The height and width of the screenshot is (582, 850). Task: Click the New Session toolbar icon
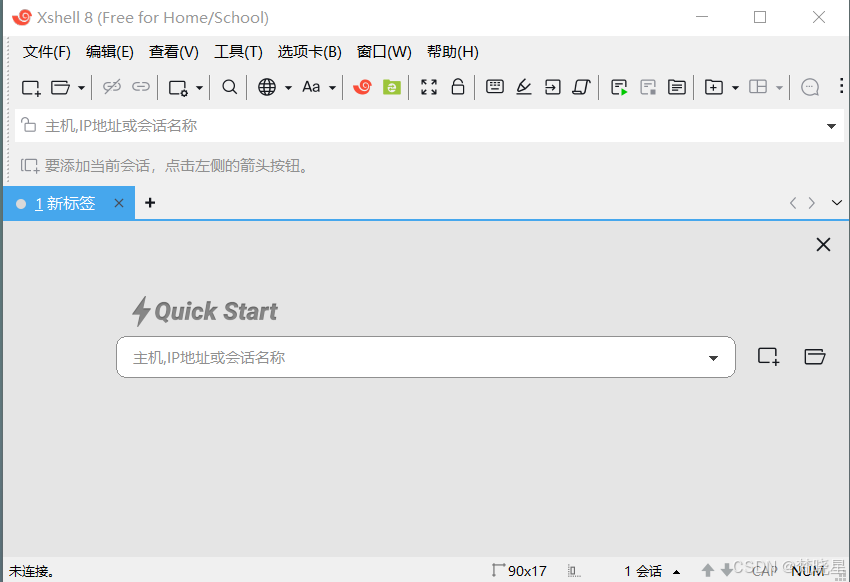click(31, 87)
